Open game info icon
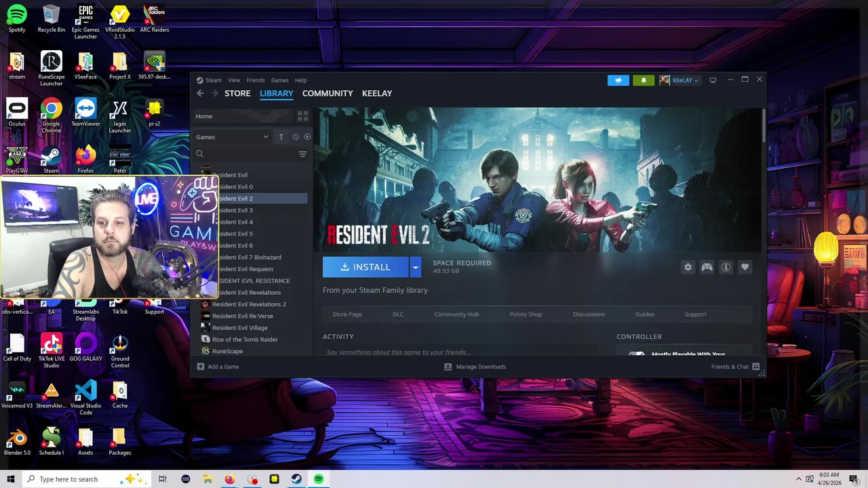The height and width of the screenshot is (488, 868). (726, 267)
